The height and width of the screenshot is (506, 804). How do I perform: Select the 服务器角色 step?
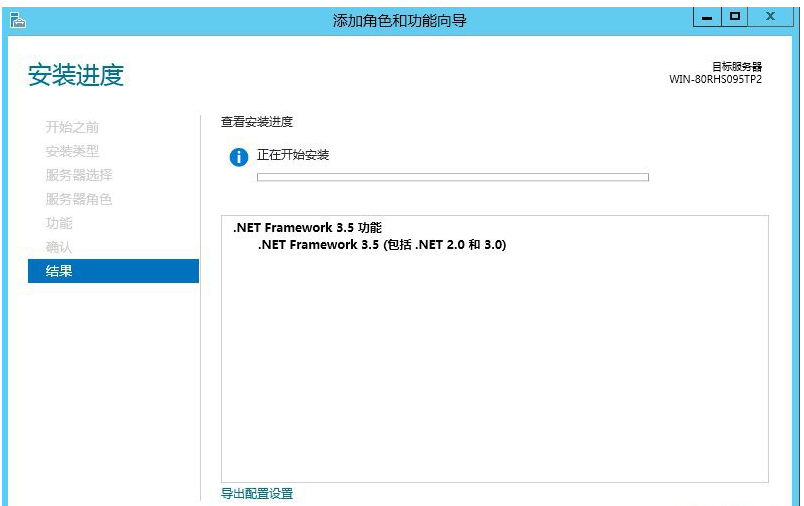tap(79, 199)
